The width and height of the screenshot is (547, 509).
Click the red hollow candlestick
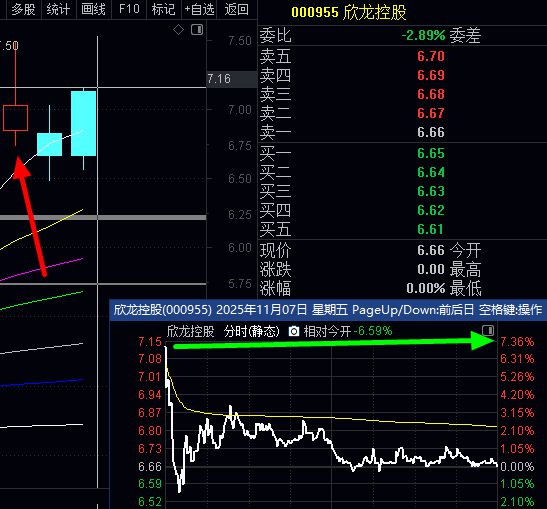click(x=15, y=118)
